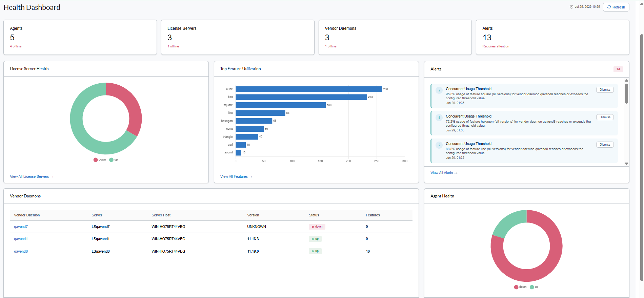Screen dimensions: 644x298
Task: Open the qavend7 vendor daemon link
Action: point(21,227)
